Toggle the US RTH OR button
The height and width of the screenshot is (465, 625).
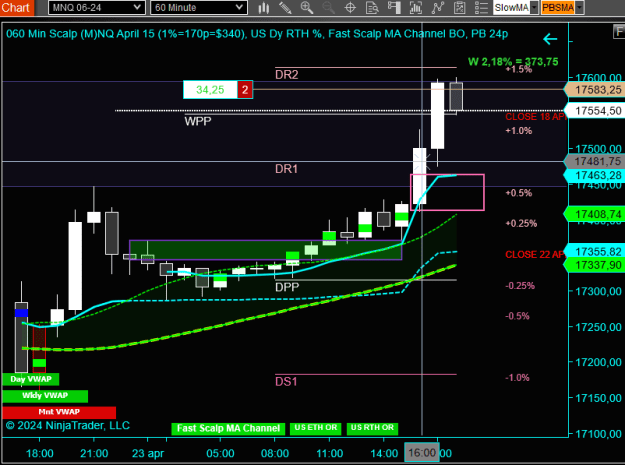372,428
